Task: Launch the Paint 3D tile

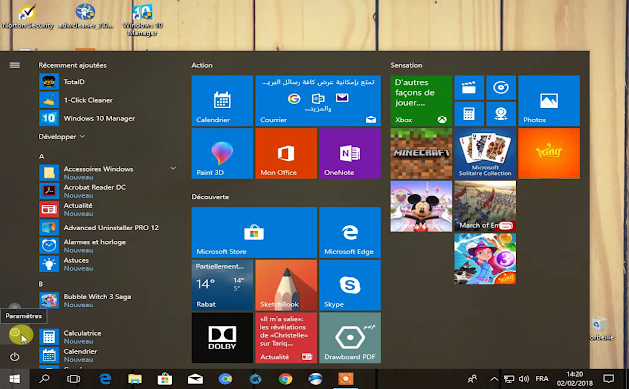Action: (x=222, y=153)
